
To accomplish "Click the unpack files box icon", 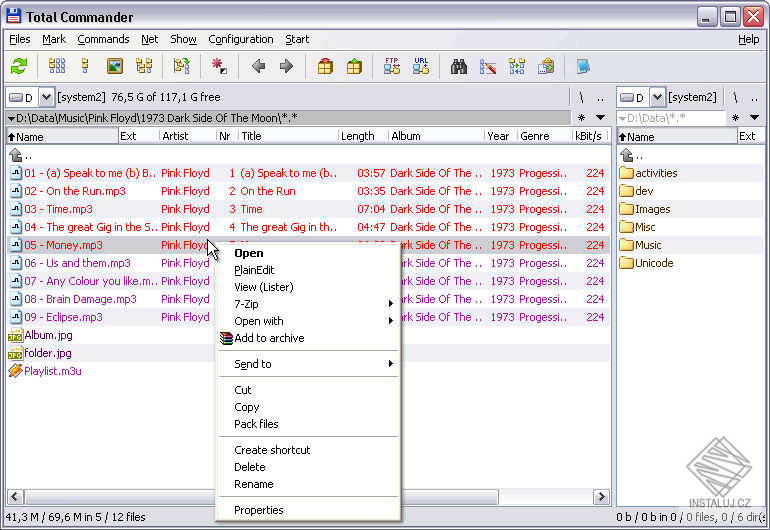I will click(354, 66).
